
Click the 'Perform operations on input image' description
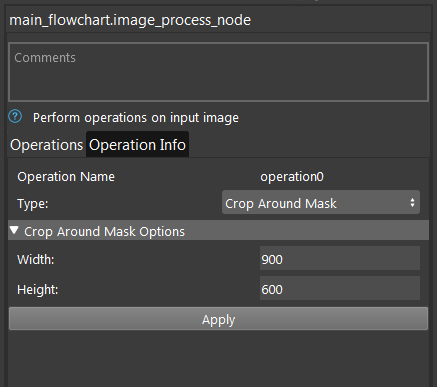tap(136, 118)
